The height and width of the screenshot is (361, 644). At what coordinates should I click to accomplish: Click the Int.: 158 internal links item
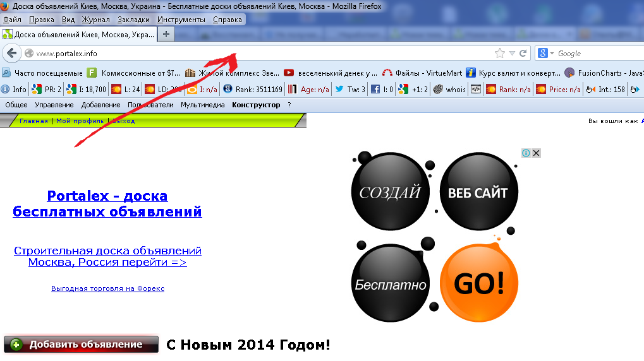(605, 89)
